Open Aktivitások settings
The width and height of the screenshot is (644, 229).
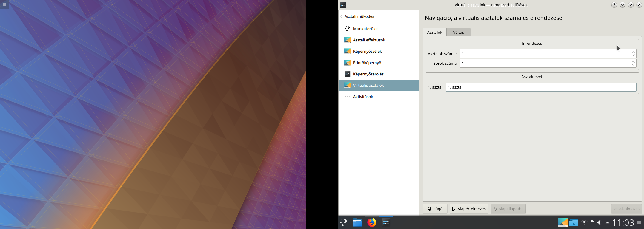point(378,97)
